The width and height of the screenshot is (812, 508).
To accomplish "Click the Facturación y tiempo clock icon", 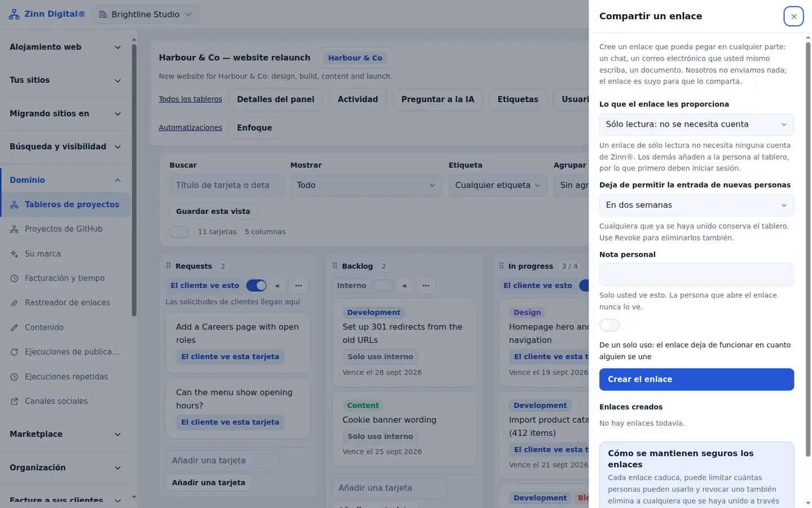I will pyautogui.click(x=14, y=278).
